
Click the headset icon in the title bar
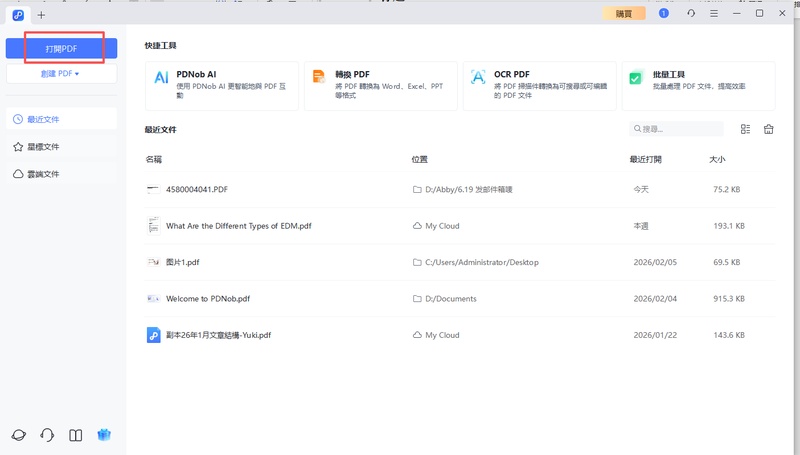690,14
